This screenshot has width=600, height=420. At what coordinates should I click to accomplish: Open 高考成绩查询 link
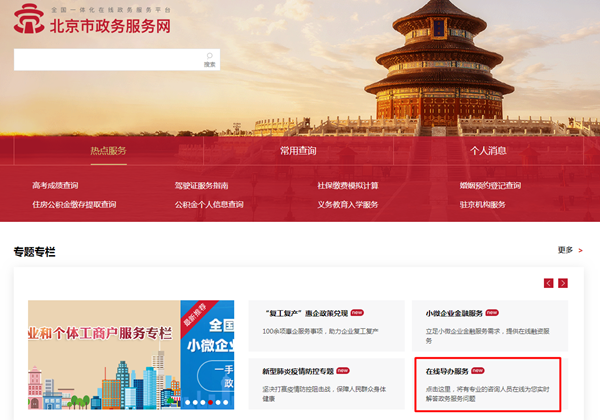point(55,185)
